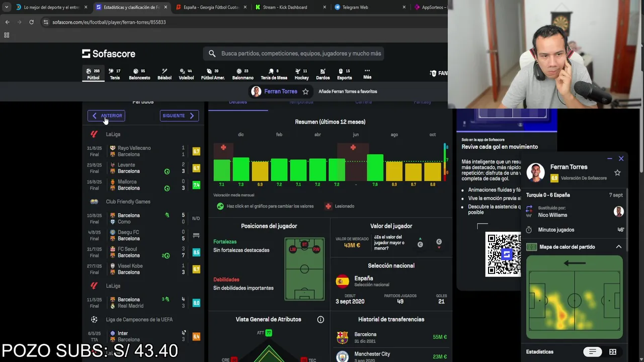Click the graph value-switch icon under the chart
The image size is (644, 362).
point(220,206)
